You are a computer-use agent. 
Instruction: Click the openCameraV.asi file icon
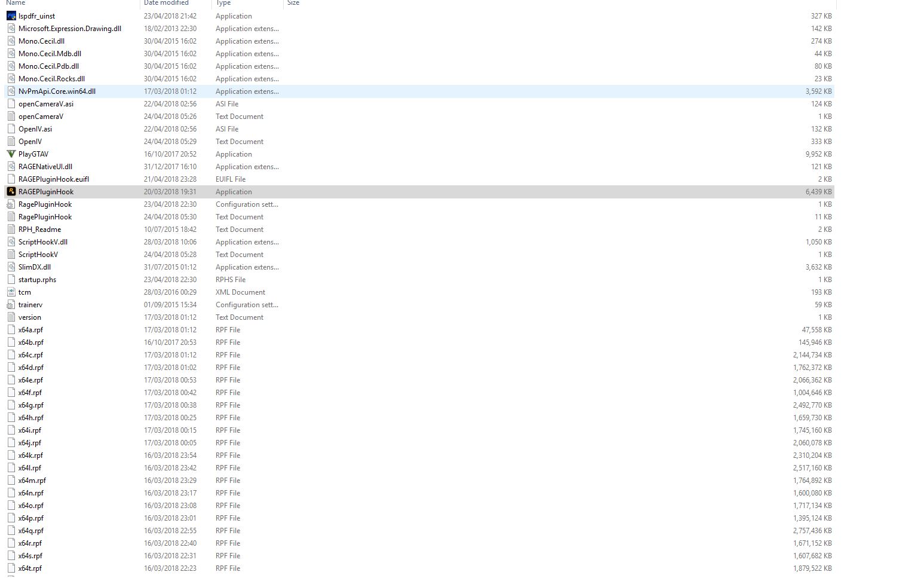pyautogui.click(x=11, y=104)
